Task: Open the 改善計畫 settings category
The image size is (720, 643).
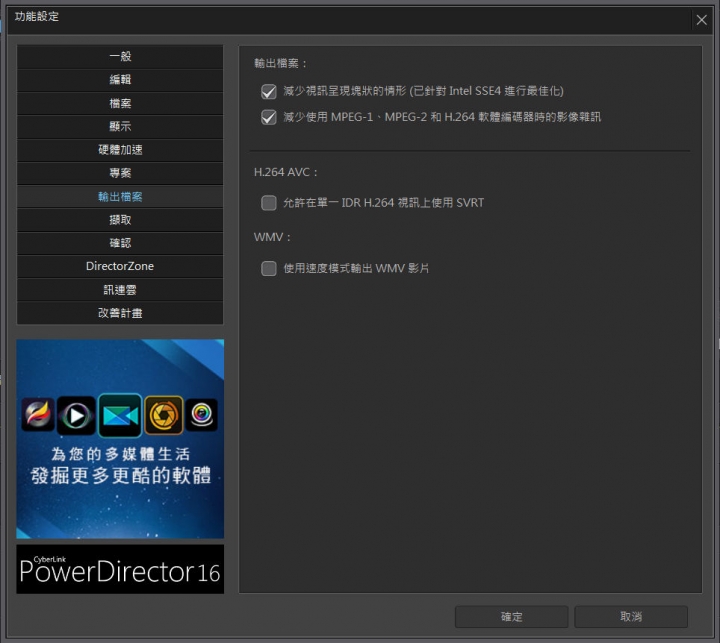Action: pos(120,313)
